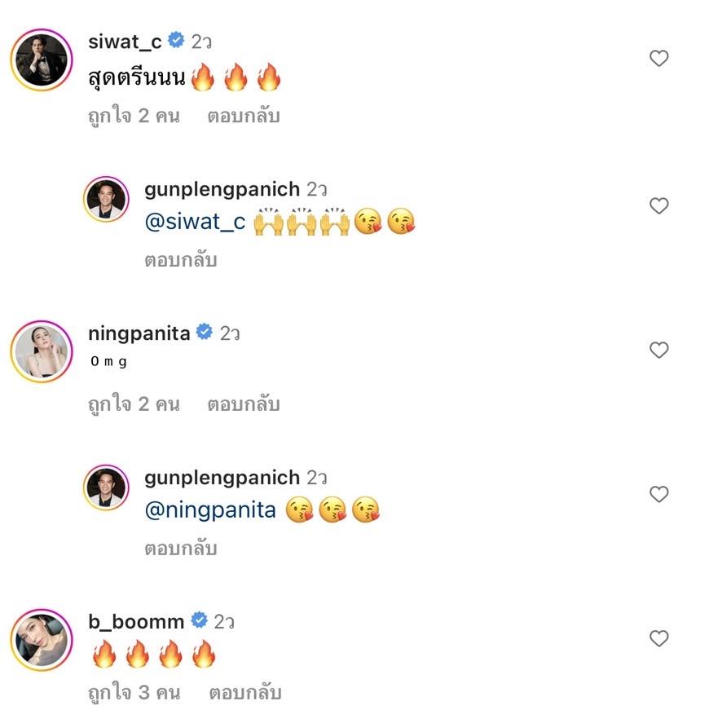Open the @ningpanita mention link
The width and height of the screenshot is (709, 728).
[x=210, y=511]
